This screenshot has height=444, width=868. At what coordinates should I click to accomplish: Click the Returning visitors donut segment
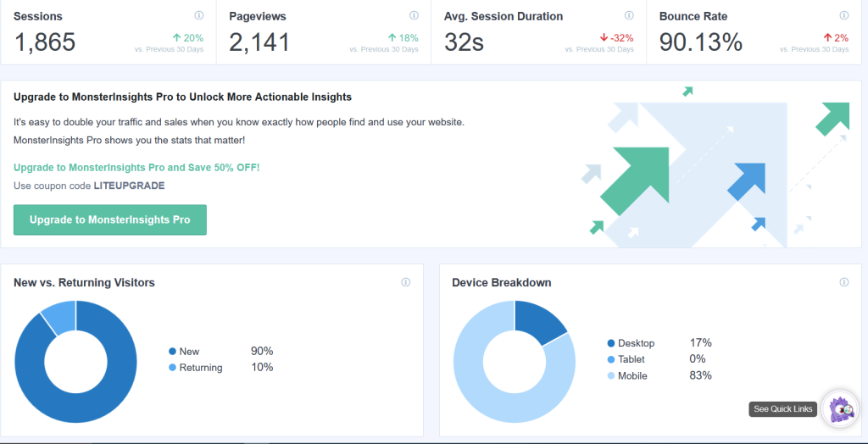[x=60, y=318]
